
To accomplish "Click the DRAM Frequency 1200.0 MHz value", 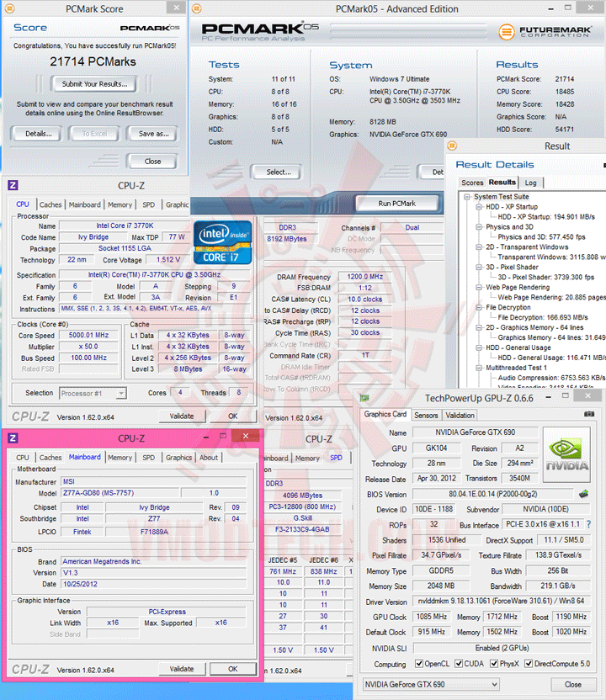I will click(x=364, y=277).
